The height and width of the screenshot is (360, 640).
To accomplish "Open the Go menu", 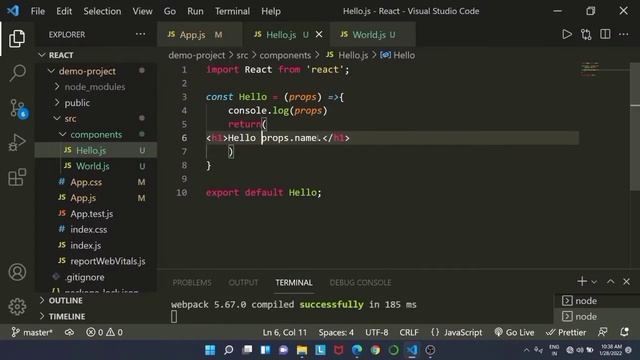I will pos(170,11).
